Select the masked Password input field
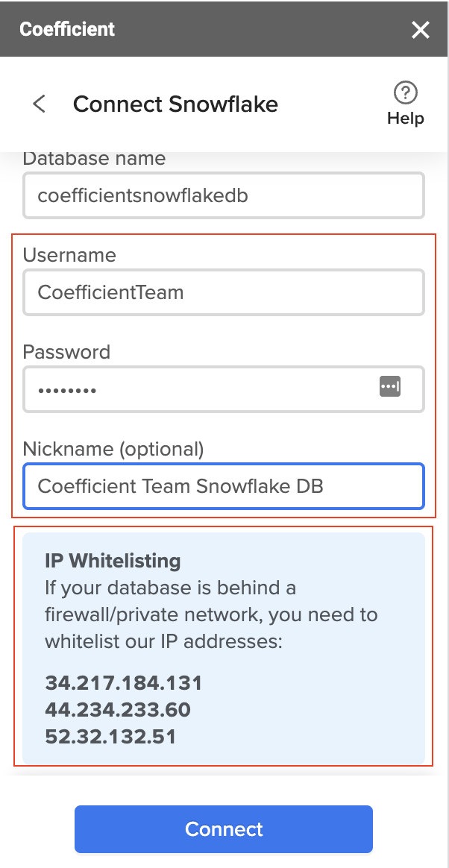Image resolution: width=449 pixels, height=868 pixels. click(224, 389)
